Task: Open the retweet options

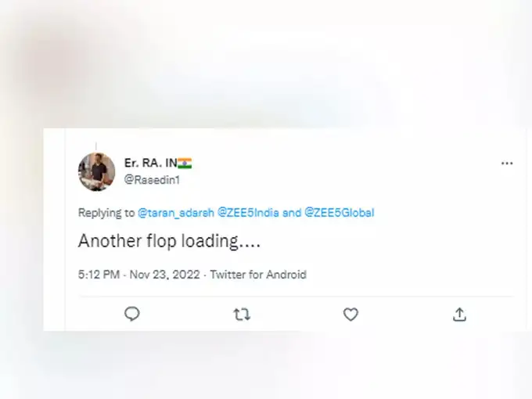Action: pyautogui.click(x=242, y=314)
